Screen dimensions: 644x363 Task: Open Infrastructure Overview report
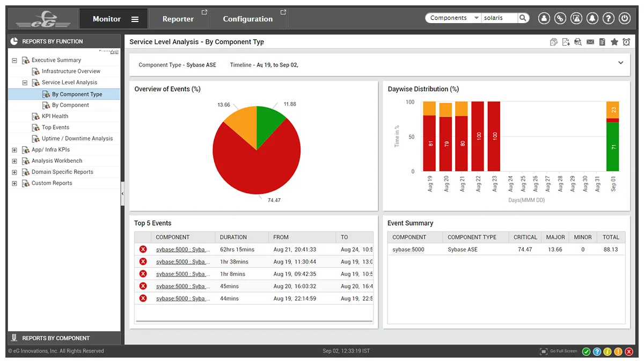click(71, 71)
